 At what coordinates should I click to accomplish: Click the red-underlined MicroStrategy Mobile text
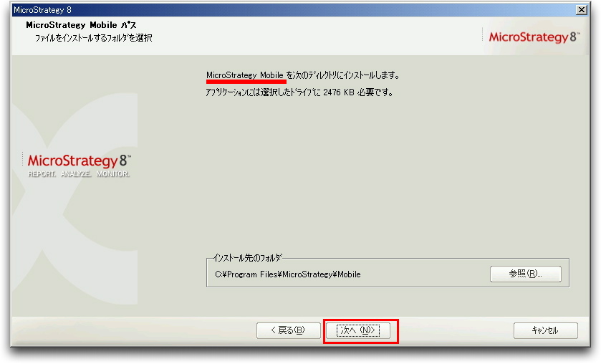244,75
